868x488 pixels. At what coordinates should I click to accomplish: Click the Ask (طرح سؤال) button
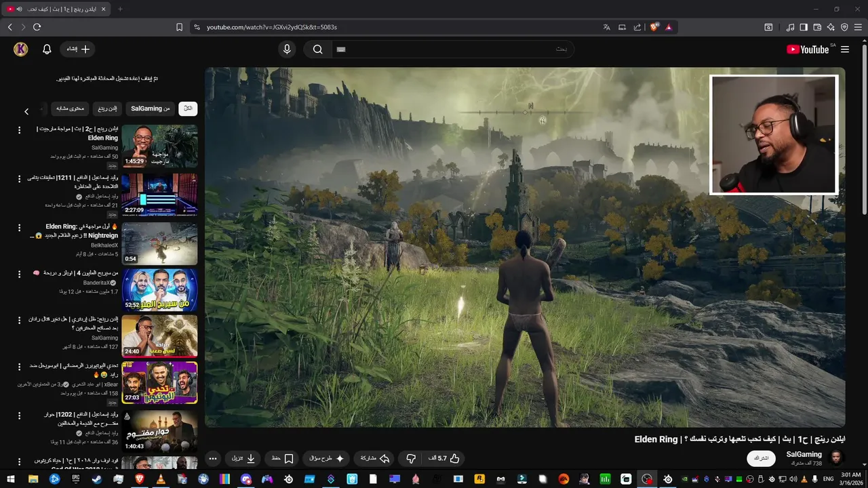tap(327, 458)
